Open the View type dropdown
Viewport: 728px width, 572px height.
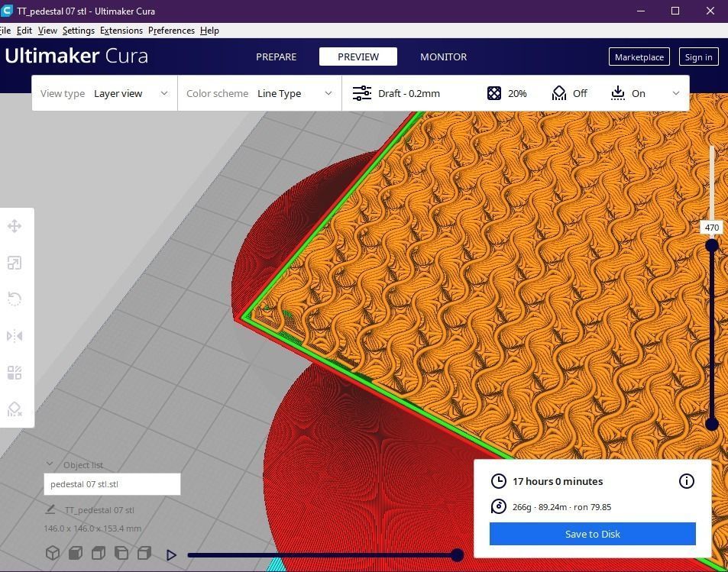pos(105,93)
